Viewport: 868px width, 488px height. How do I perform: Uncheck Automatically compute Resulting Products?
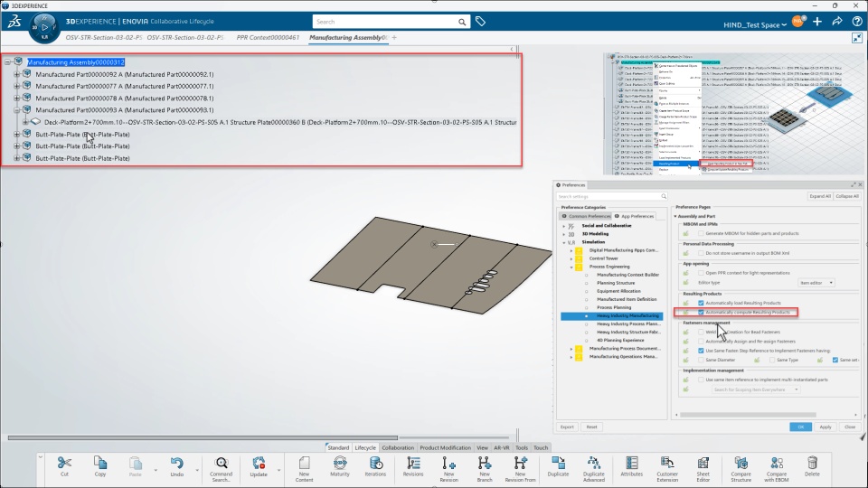coord(701,312)
